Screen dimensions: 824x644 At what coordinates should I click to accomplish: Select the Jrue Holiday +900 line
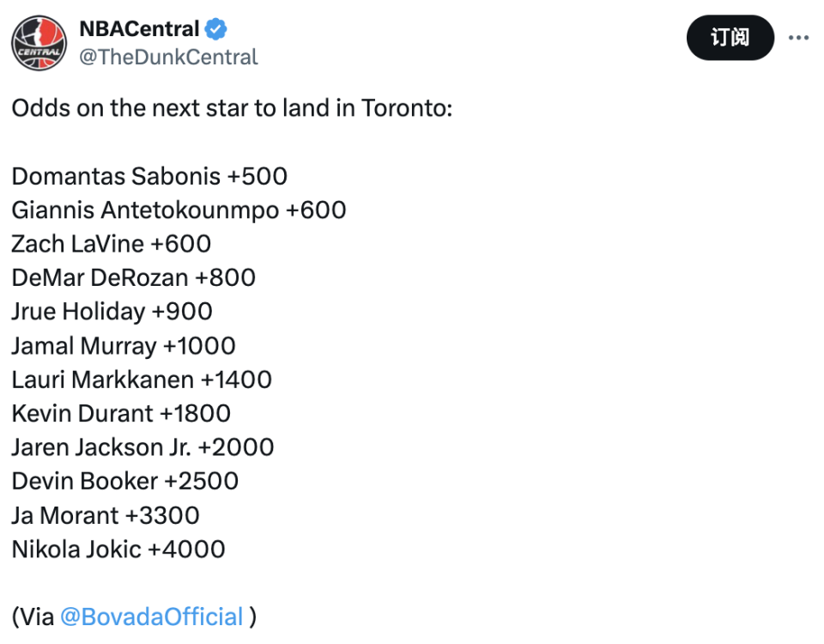click(112, 311)
